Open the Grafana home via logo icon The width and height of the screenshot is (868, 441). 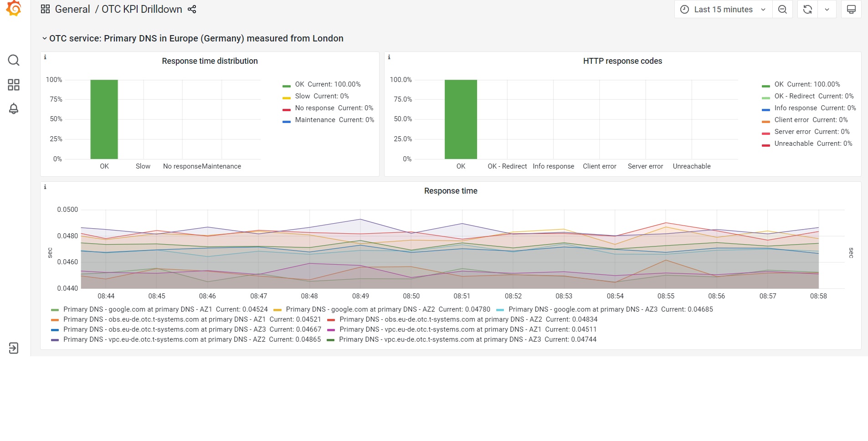pos(14,9)
